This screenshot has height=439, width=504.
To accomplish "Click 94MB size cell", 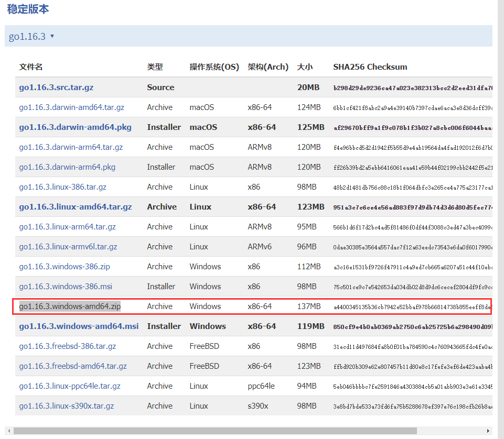I will [x=307, y=386].
